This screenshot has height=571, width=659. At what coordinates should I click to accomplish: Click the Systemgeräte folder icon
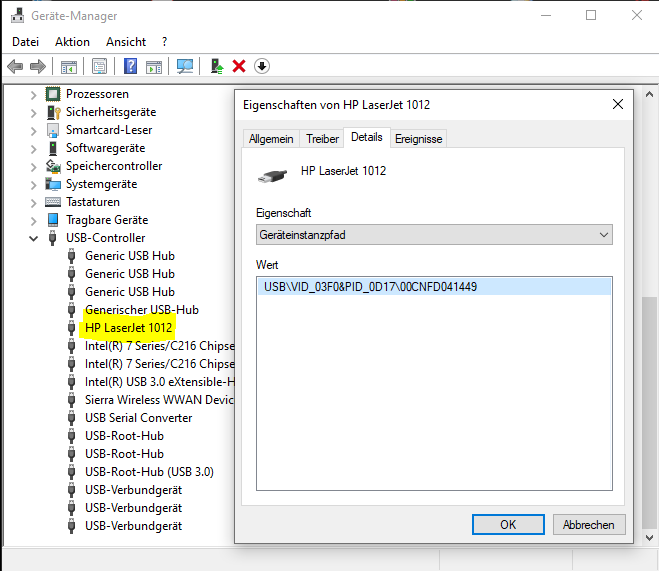point(53,184)
